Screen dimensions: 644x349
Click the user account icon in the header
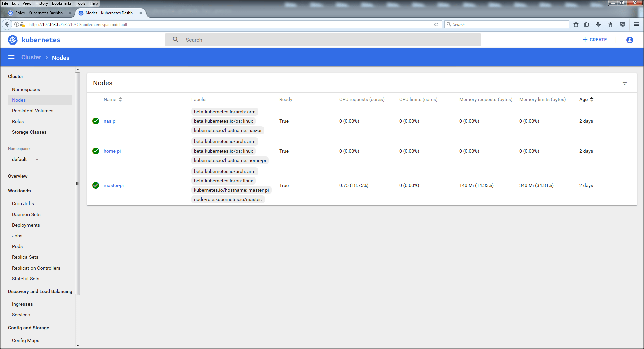(x=629, y=40)
